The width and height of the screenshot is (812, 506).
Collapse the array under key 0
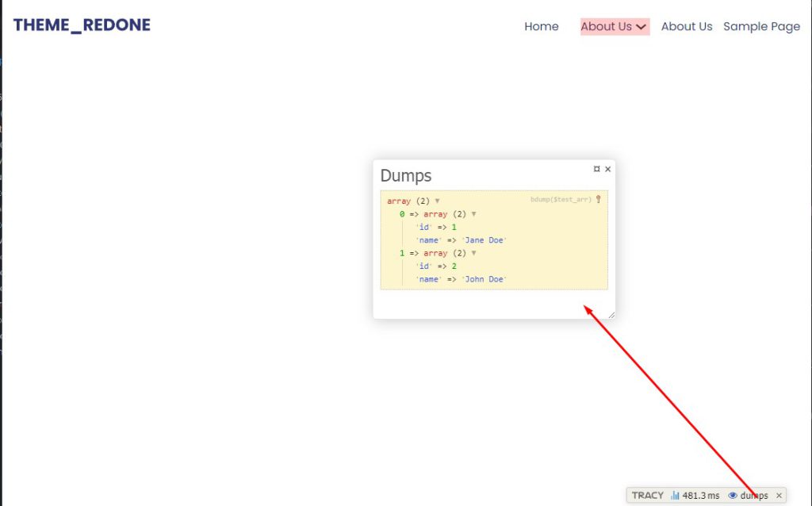[473, 214]
